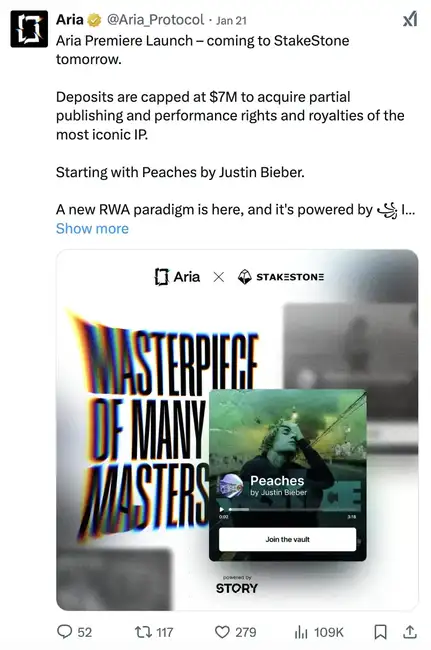
Task: Play the Peaches track preview
Action: (x=222, y=509)
